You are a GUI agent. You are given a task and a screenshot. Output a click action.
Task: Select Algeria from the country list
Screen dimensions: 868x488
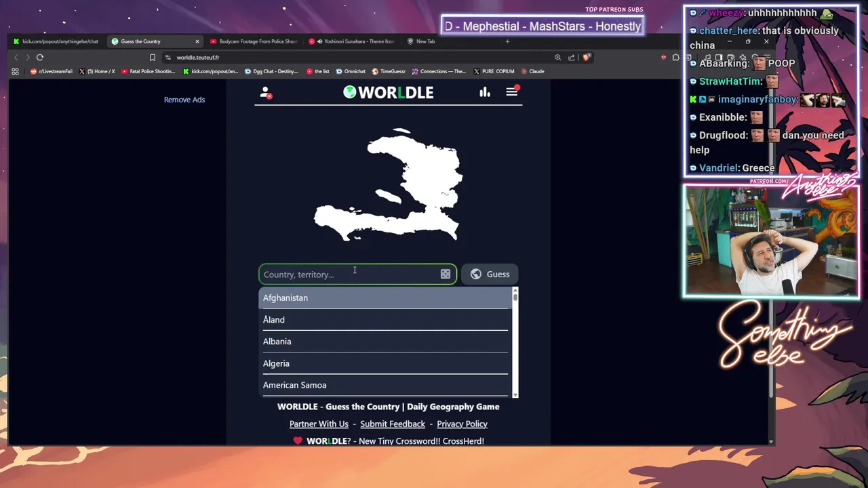tap(385, 363)
